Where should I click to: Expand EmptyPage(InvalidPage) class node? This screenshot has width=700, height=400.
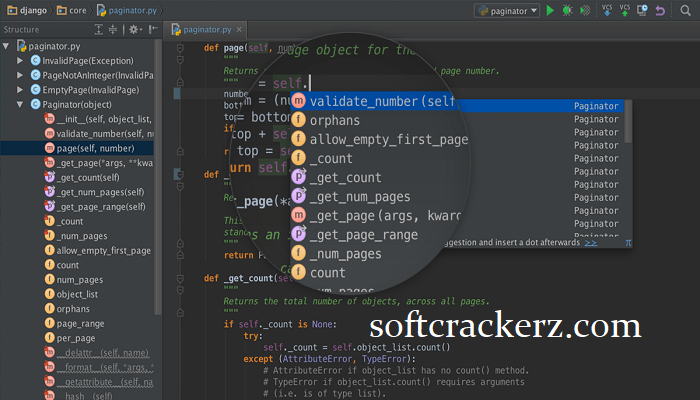(20, 90)
